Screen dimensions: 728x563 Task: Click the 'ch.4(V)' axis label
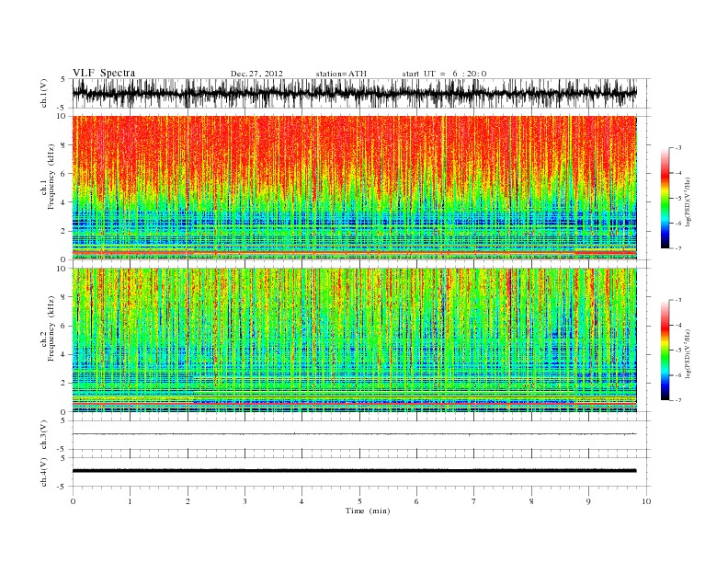tap(44, 473)
